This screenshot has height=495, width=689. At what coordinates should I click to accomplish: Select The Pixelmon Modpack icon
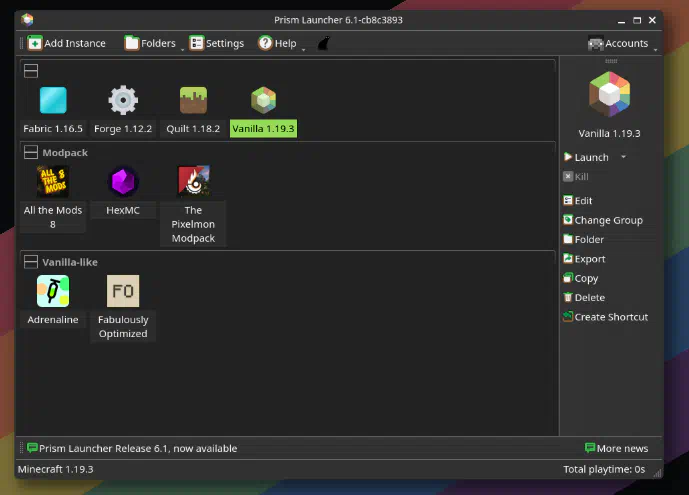pyautogui.click(x=193, y=181)
